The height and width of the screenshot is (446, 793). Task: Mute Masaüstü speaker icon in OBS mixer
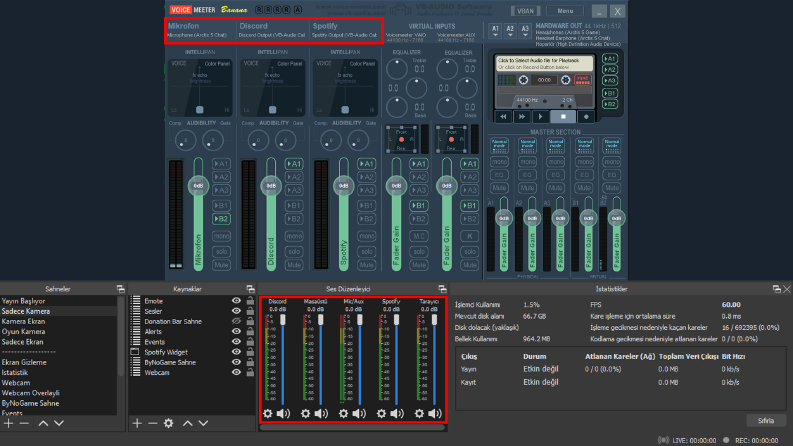point(321,414)
